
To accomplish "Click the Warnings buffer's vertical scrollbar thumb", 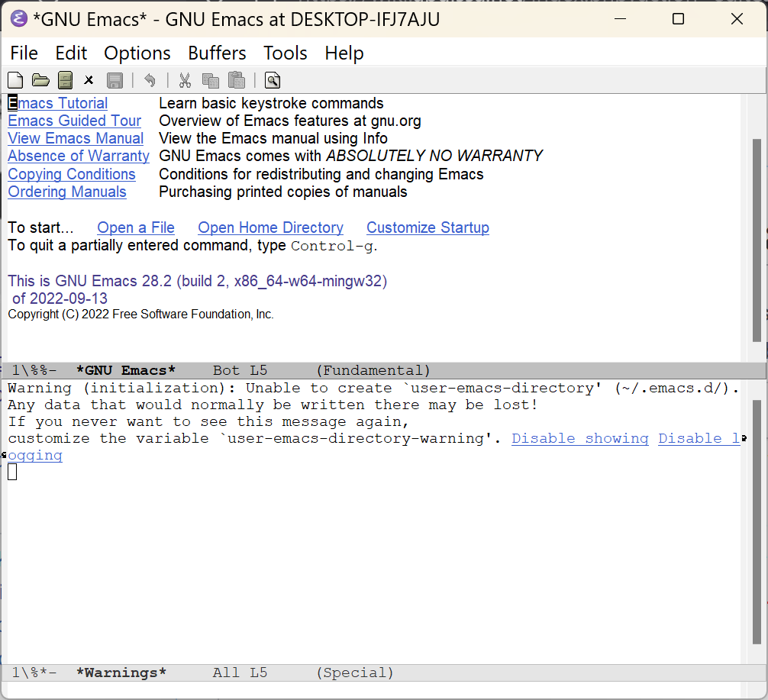I will click(757, 522).
